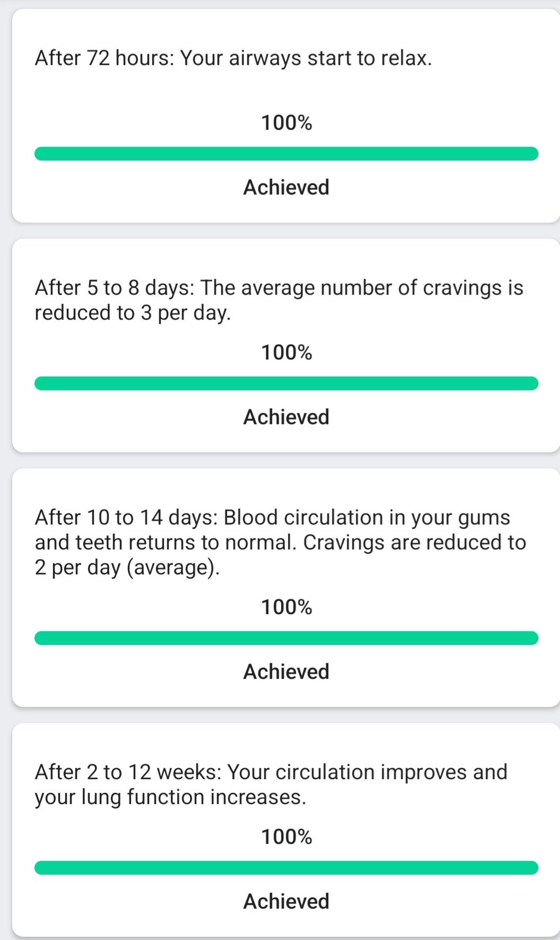Click the progress bar for 2 to 12 weeks
This screenshot has width=560, height=940.
click(286, 868)
